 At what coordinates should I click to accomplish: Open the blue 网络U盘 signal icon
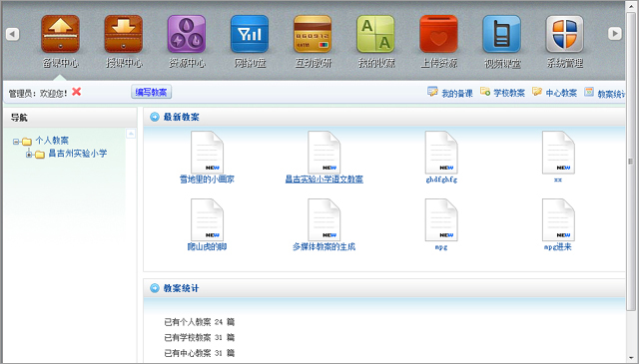point(250,34)
